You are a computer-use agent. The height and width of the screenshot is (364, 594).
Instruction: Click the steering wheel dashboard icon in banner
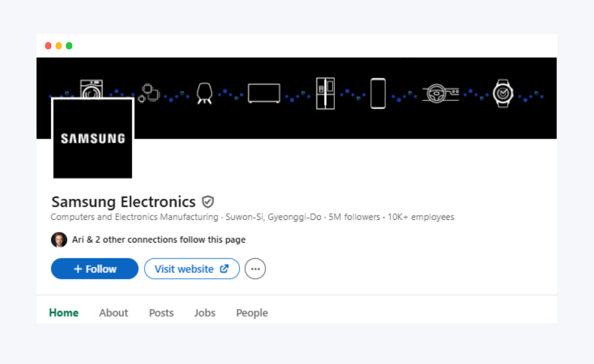tap(441, 93)
